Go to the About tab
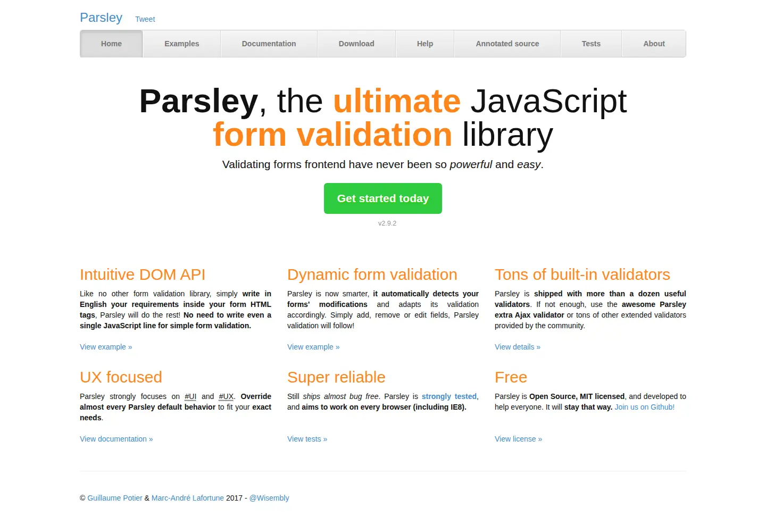The image size is (766, 532). 654,44
